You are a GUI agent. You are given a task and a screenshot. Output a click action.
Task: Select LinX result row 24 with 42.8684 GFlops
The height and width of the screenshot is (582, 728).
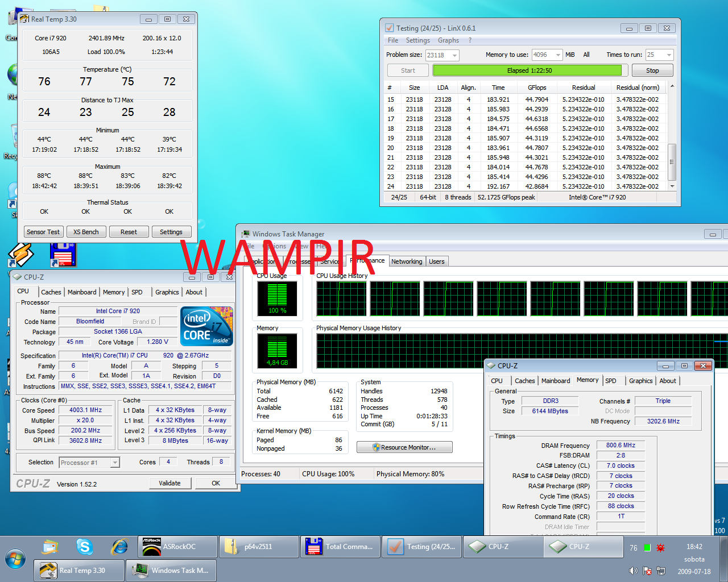[526, 186]
